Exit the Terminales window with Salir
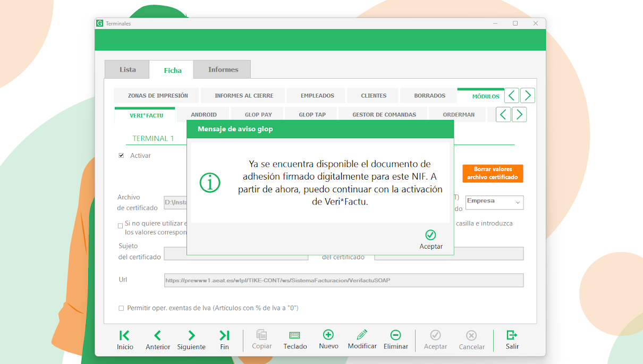643x364 pixels. (x=512, y=335)
